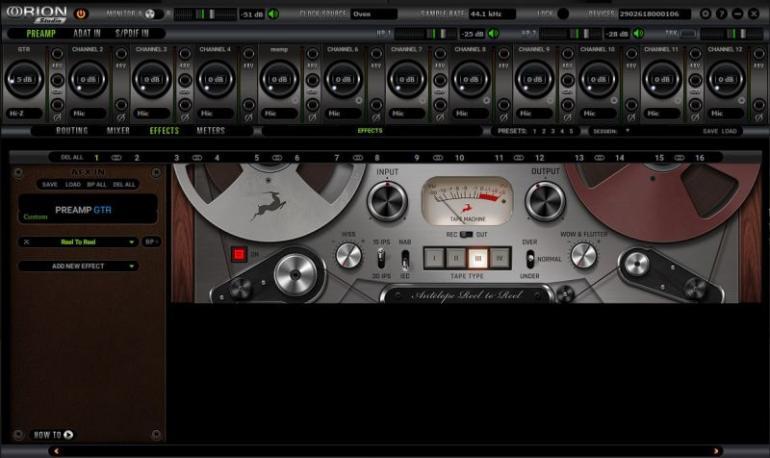Open the Session dropdown arrow
The image size is (770, 458).
click(x=627, y=131)
